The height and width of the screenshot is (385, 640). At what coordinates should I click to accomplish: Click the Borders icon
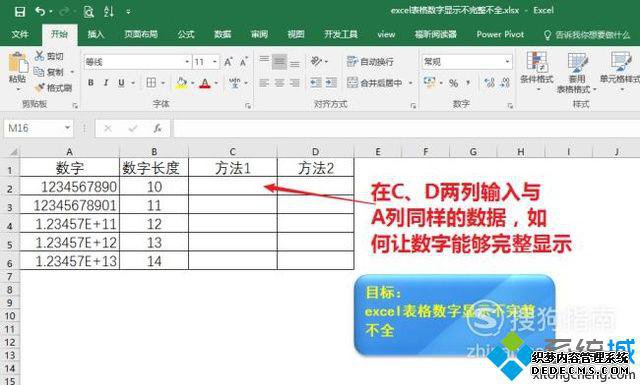click(x=151, y=83)
